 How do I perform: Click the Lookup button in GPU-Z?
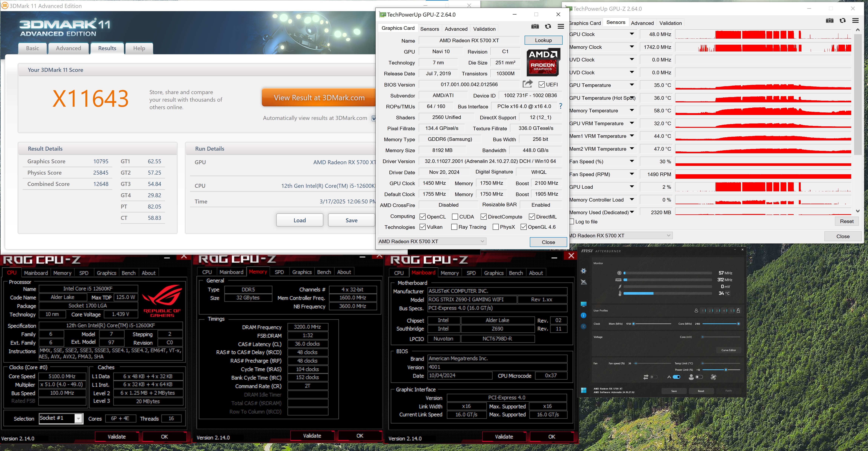(543, 40)
